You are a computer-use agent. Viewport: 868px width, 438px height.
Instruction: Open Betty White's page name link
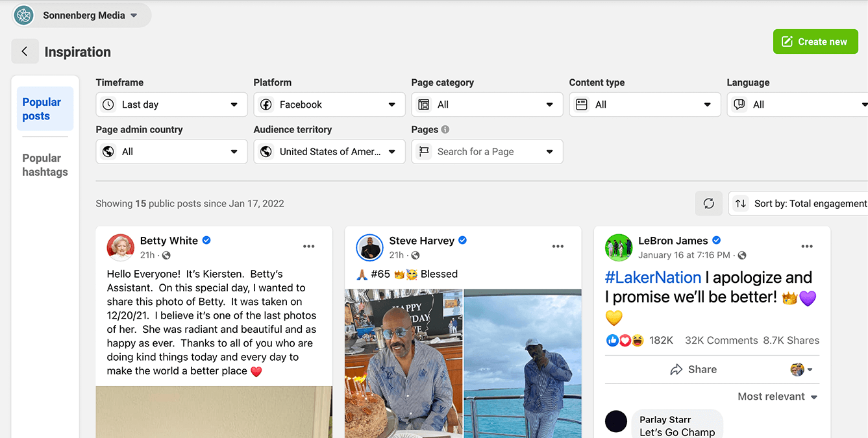tap(169, 241)
